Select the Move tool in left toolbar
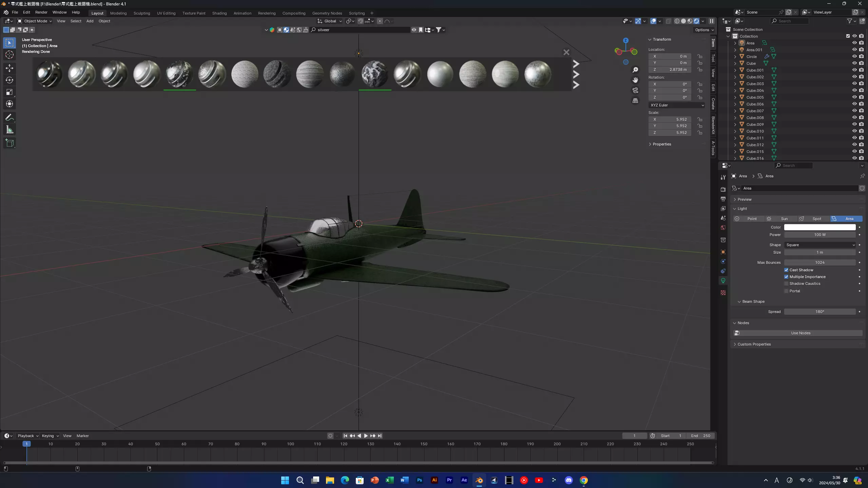Screen dimensions: 868x488 pyautogui.click(x=9, y=68)
